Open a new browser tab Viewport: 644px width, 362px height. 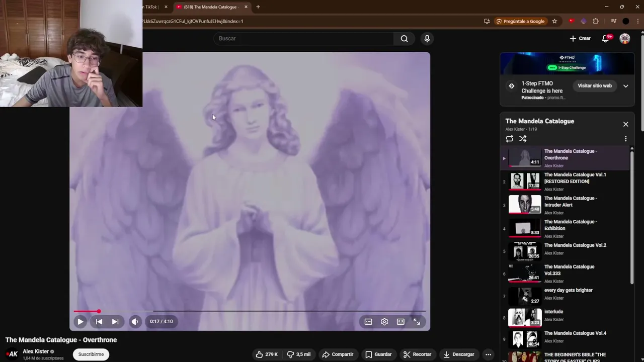tap(258, 7)
